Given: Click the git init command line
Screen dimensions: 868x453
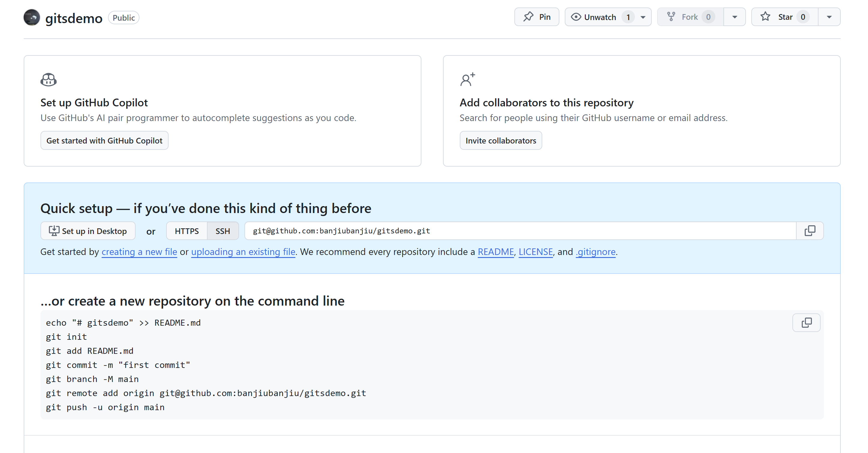Looking at the screenshot, I should pos(66,337).
